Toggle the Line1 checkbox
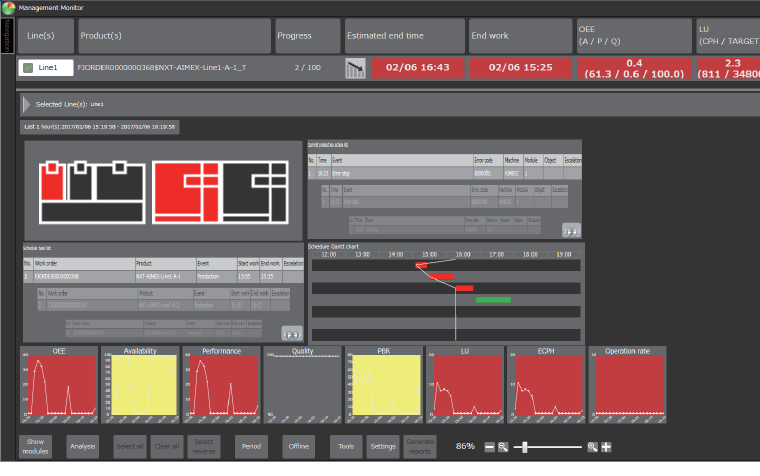Screen dimensions: 760x476 coord(28,68)
